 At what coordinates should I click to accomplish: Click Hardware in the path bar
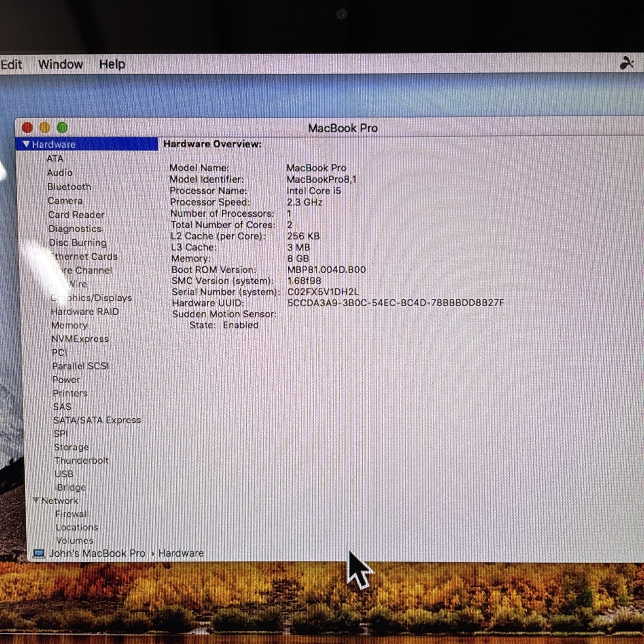coord(181,553)
